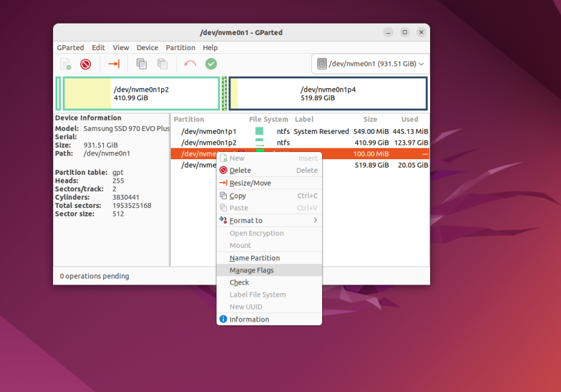The image size is (561, 392).
Task: Maximize the GParted window
Action: coord(405,32)
